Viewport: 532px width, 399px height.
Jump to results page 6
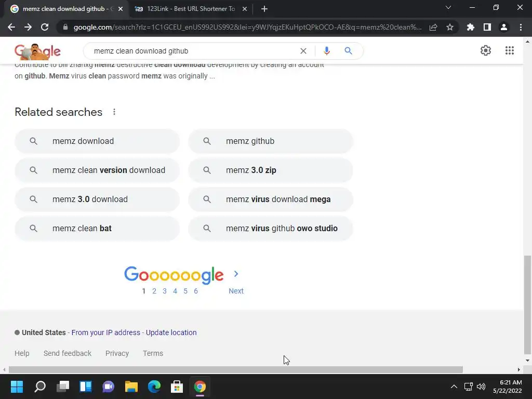coord(196,291)
